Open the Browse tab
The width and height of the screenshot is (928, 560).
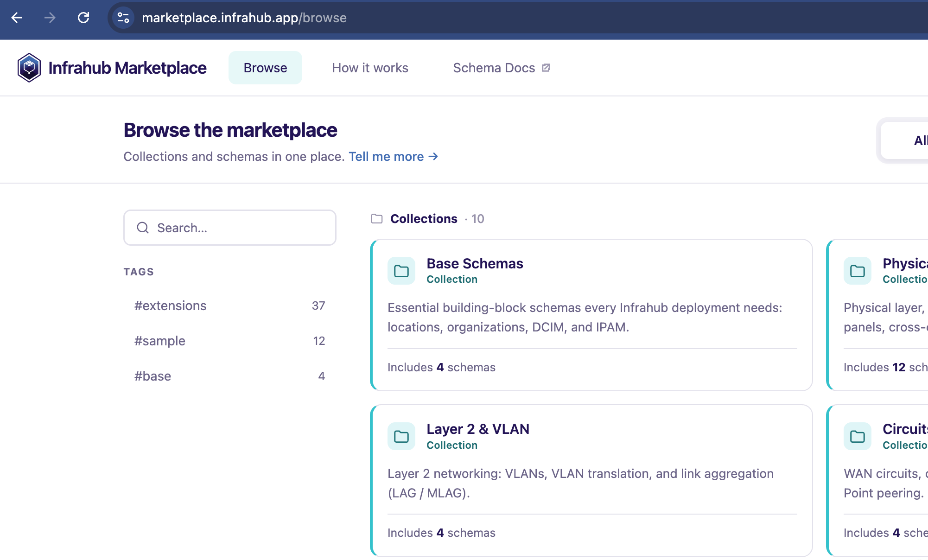(x=265, y=68)
